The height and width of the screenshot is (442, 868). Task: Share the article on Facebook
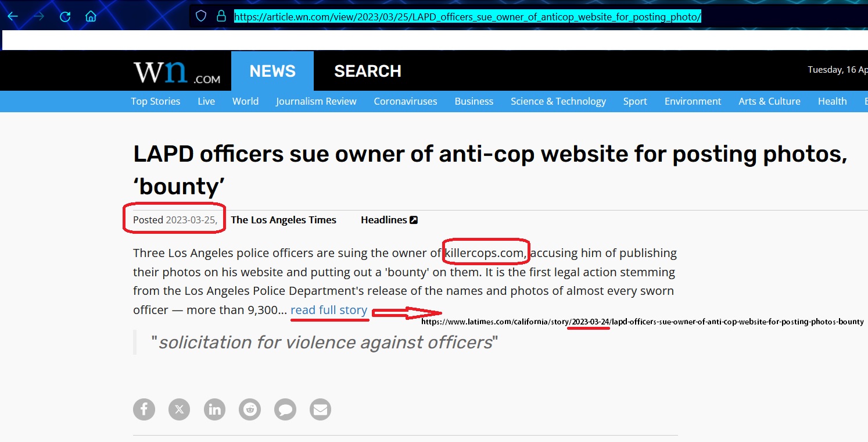(x=144, y=409)
